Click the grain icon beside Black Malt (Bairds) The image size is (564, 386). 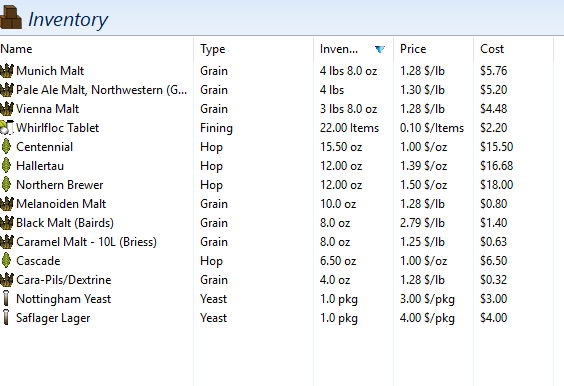tap(6, 223)
